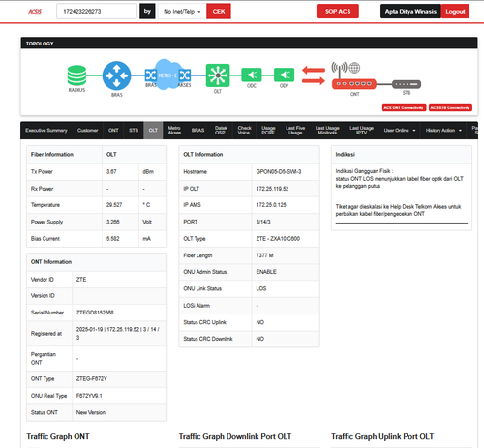Screen dimensions: 484x448
Task: Switch to the ONT tab
Action: click(x=113, y=131)
